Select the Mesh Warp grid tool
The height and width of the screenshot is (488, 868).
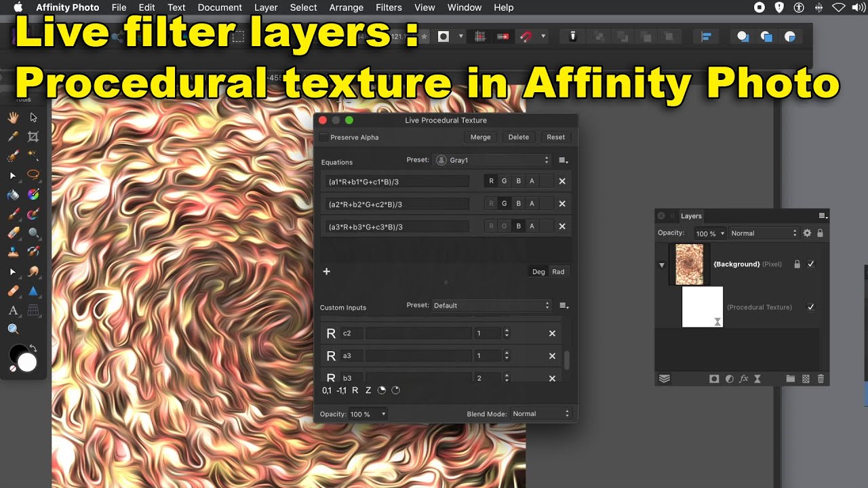point(33,310)
